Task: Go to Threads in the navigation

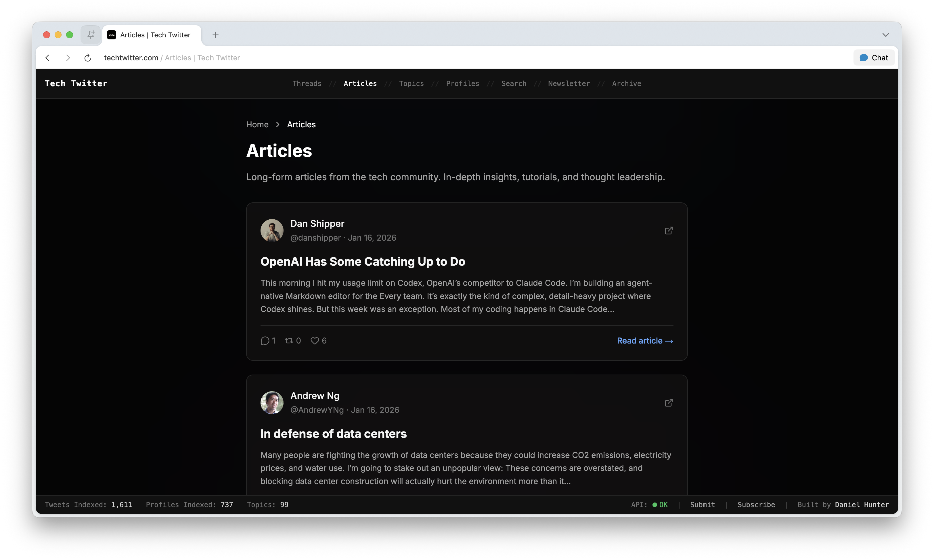Action: pyautogui.click(x=307, y=83)
